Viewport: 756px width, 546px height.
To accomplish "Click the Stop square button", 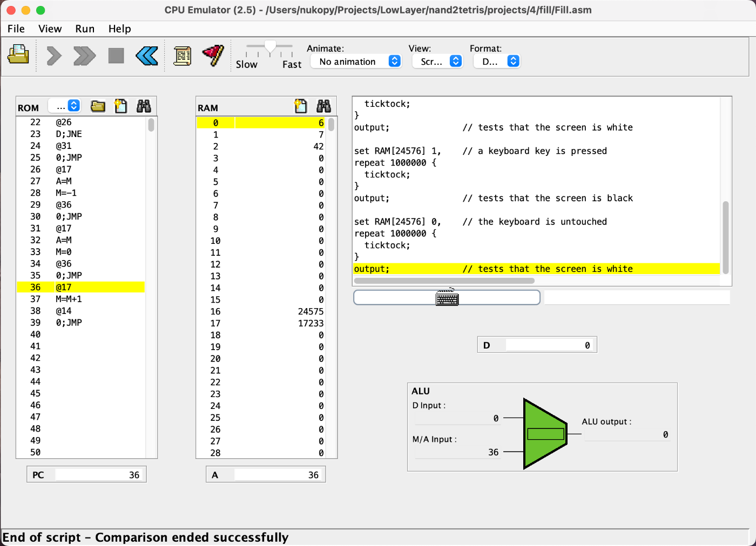I will pos(116,56).
